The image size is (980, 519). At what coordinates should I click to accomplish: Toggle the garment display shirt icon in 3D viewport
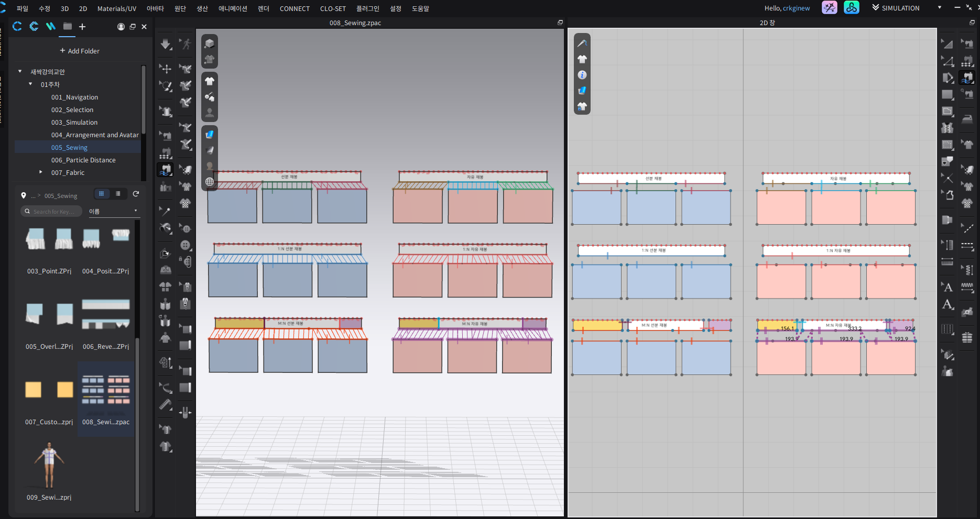(x=210, y=81)
